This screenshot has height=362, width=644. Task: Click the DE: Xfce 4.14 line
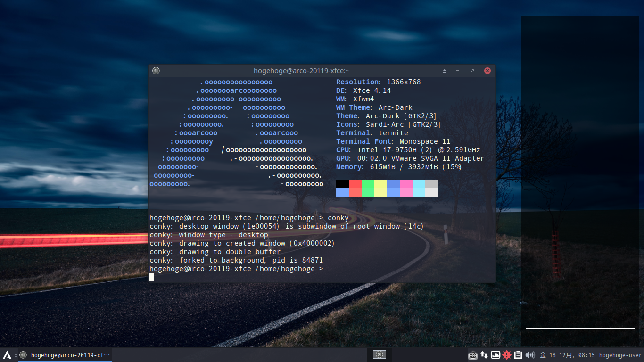(x=363, y=90)
